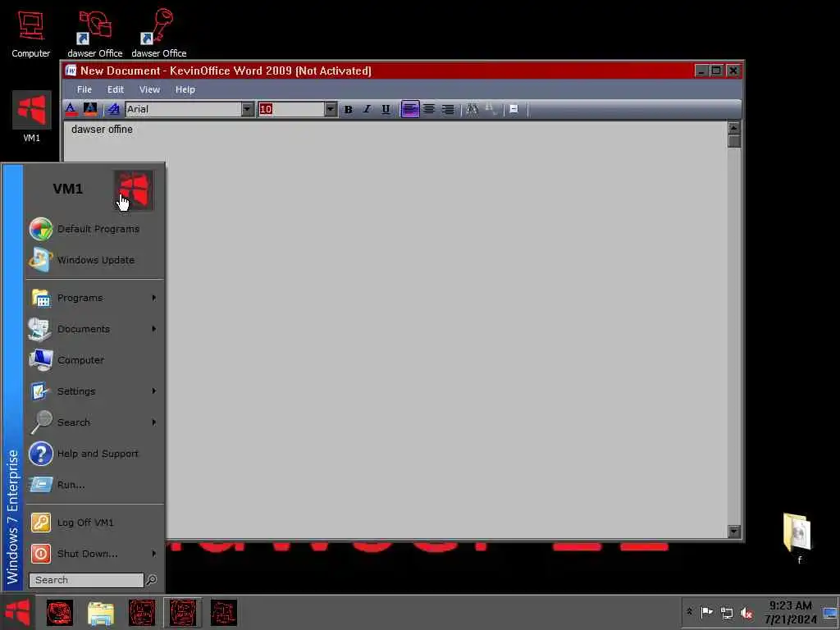Open the font name dropdown arrow
Viewport: 840px width, 630px height.
tap(247, 109)
